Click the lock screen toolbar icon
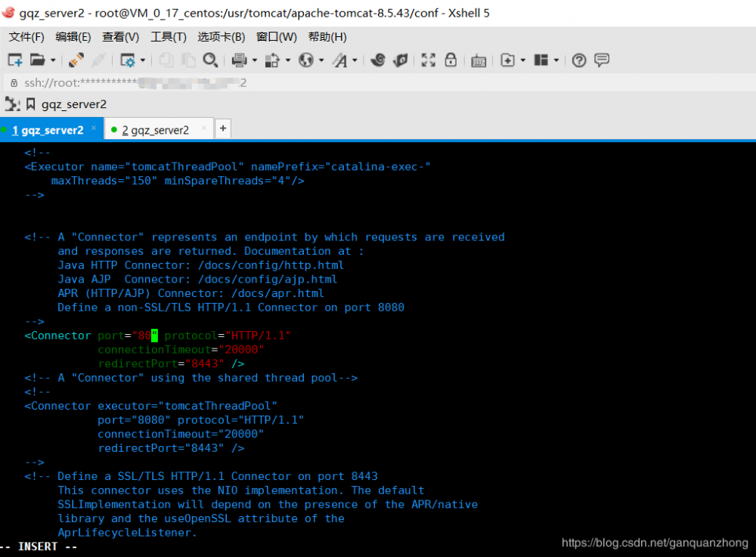This screenshot has height=557, width=756. pos(451,60)
